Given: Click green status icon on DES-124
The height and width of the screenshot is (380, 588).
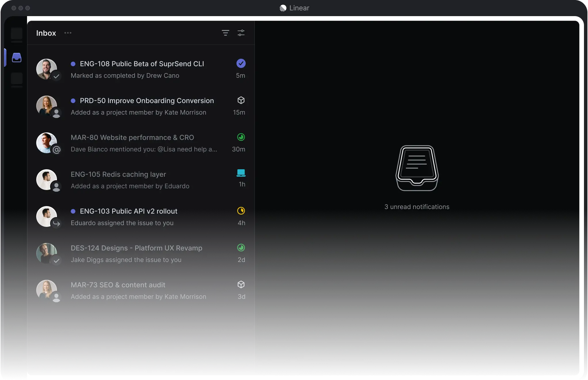Looking at the screenshot, I should (241, 248).
